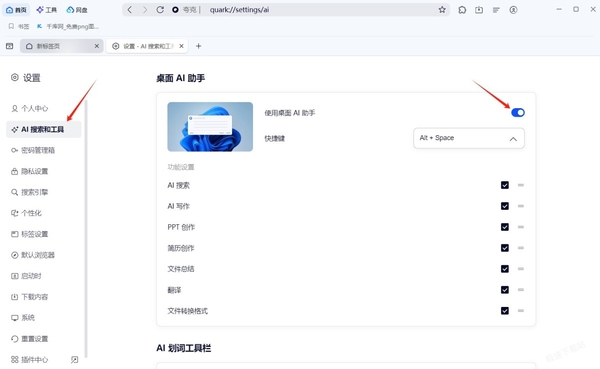This screenshot has height=369, width=600.
Task: Open the sidebar panel icon left of tabs
Action: 10,46
